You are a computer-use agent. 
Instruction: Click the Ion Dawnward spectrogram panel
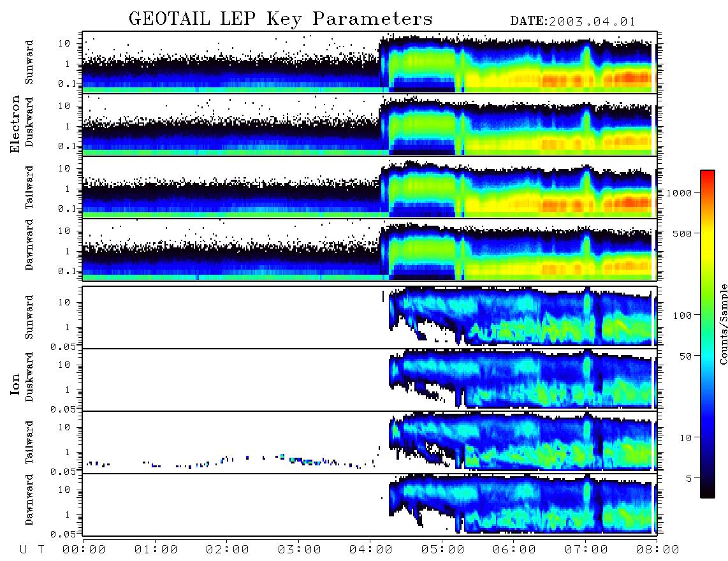(x=370, y=505)
